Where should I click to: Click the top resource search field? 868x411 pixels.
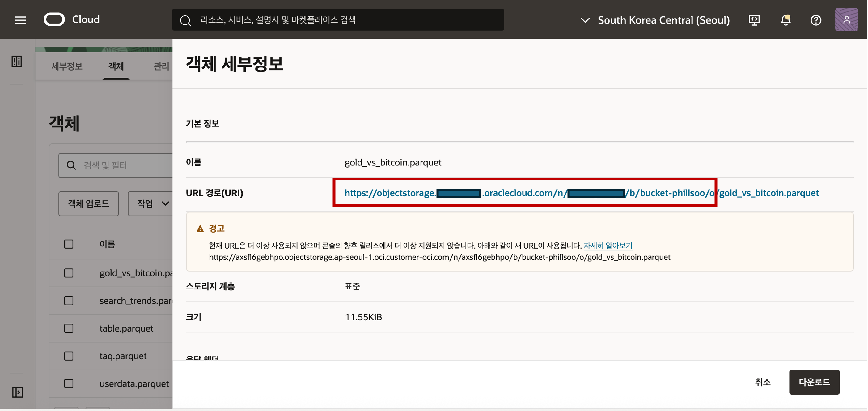coord(338,20)
